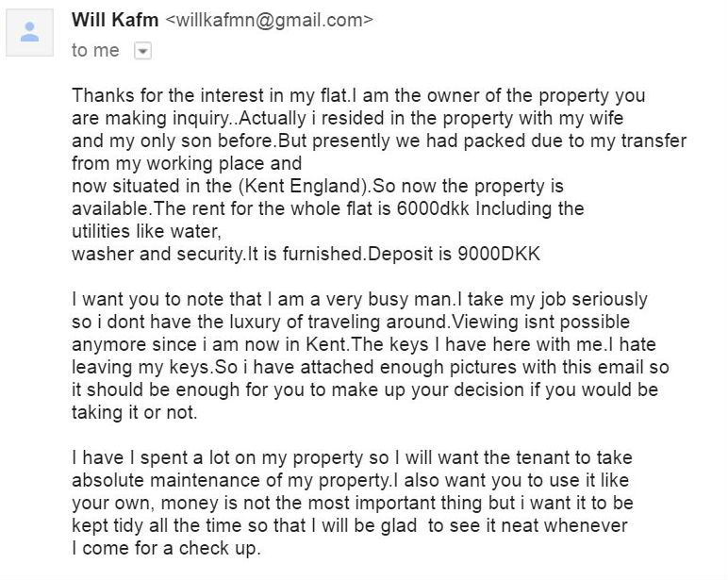Click the willkafmn@gmail.com email address

tap(269, 20)
